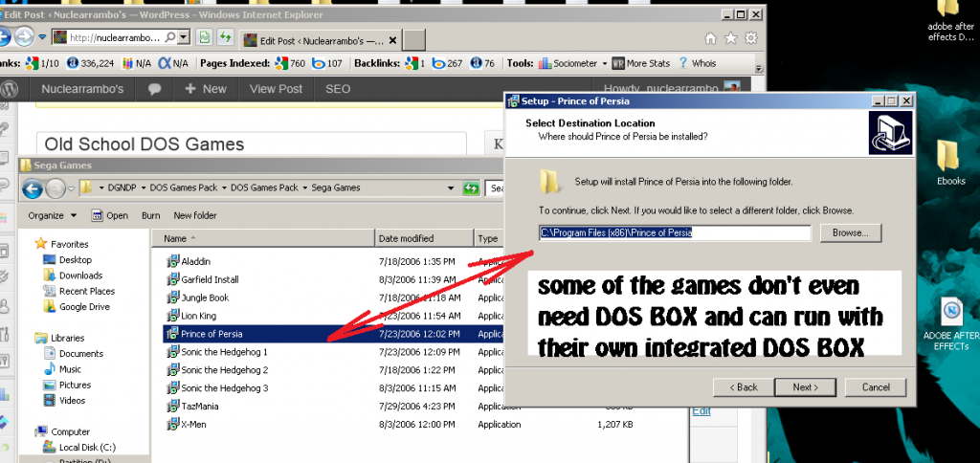Open Music library
980x463 pixels.
70,368
